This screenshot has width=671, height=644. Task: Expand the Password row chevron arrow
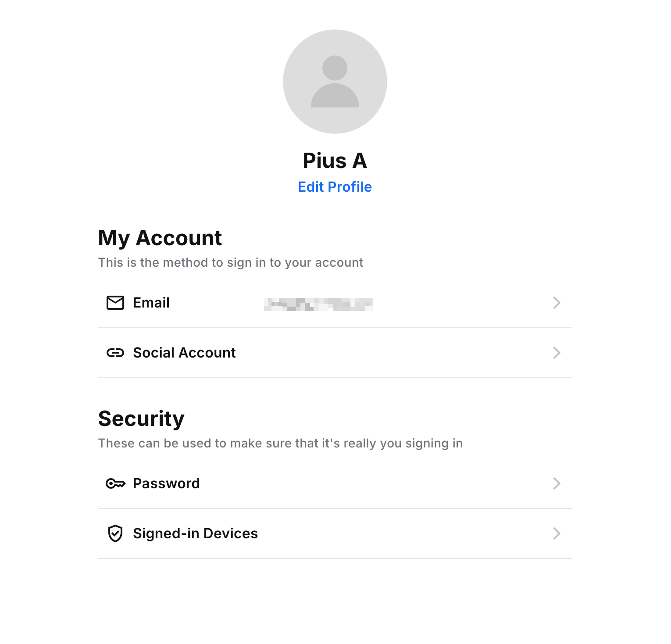pos(557,483)
